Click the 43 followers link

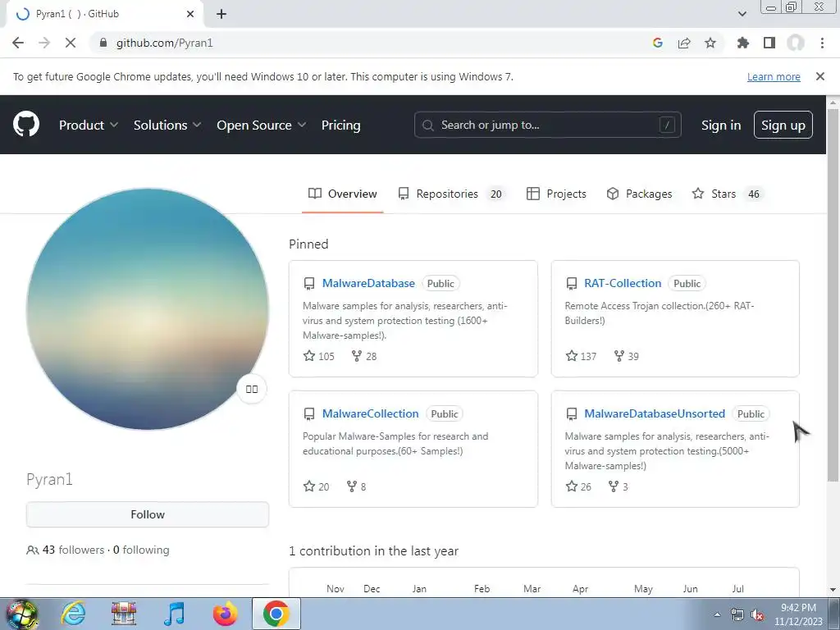pos(66,550)
